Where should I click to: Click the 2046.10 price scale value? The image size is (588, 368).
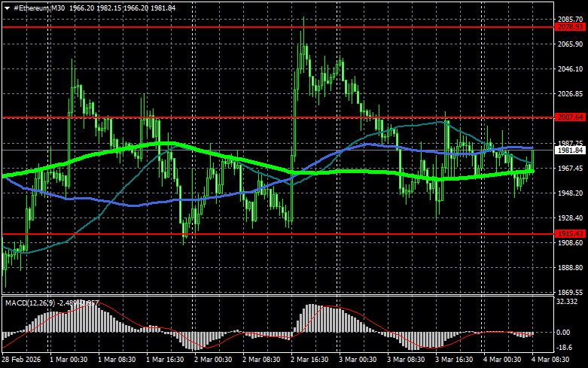click(x=570, y=69)
